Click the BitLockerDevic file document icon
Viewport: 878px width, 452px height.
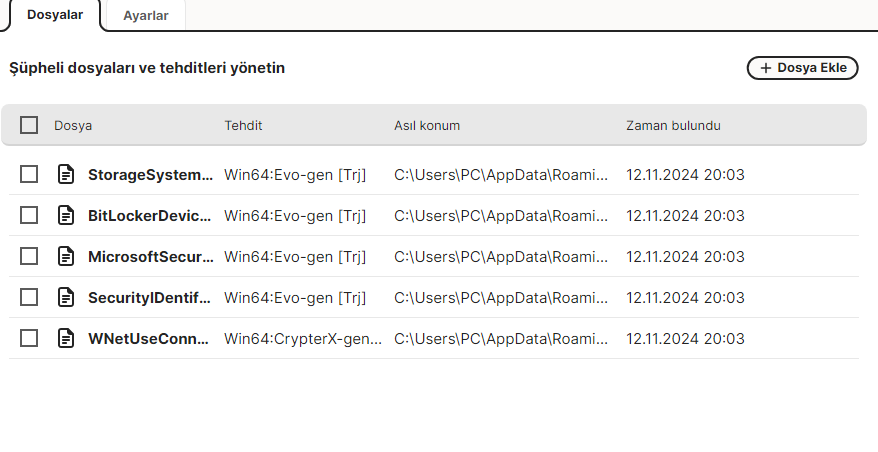(x=66, y=215)
